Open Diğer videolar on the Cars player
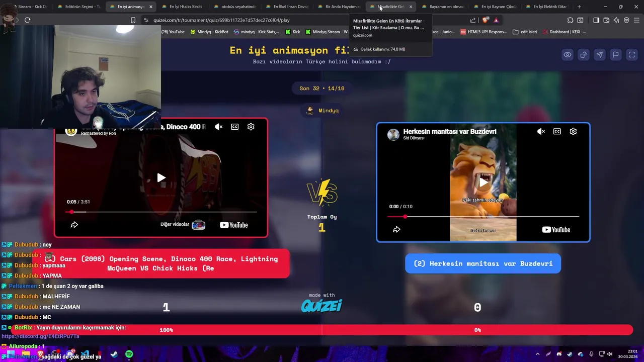Screen dimensions: 644x362 point(183,225)
